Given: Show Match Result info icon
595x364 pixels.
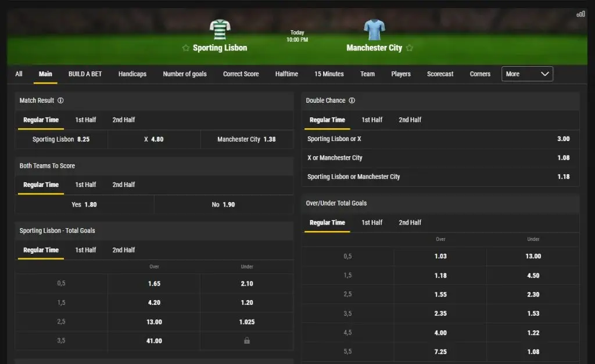Looking at the screenshot, I should pyautogui.click(x=60, y=100).
